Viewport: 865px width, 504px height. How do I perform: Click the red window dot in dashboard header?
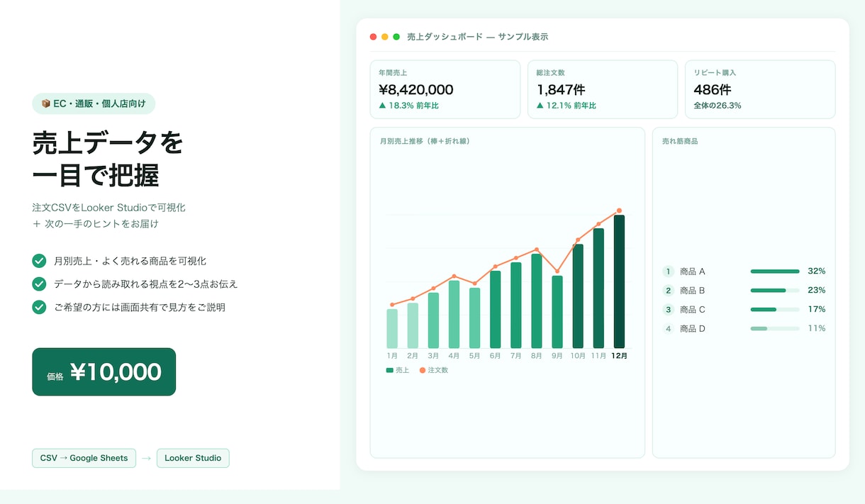(374, 37)
